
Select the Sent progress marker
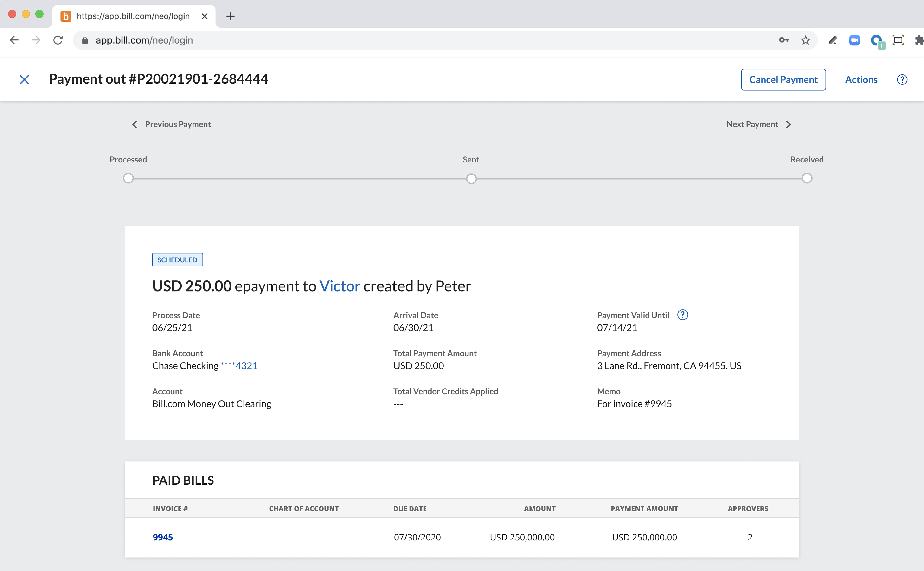[471, 178]
